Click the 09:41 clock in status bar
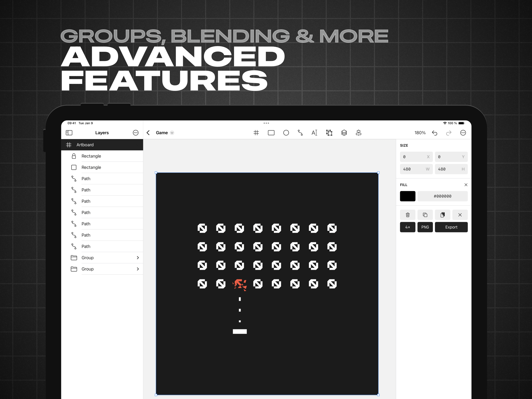This screenshot has width=532, height=399. [72, 123]
